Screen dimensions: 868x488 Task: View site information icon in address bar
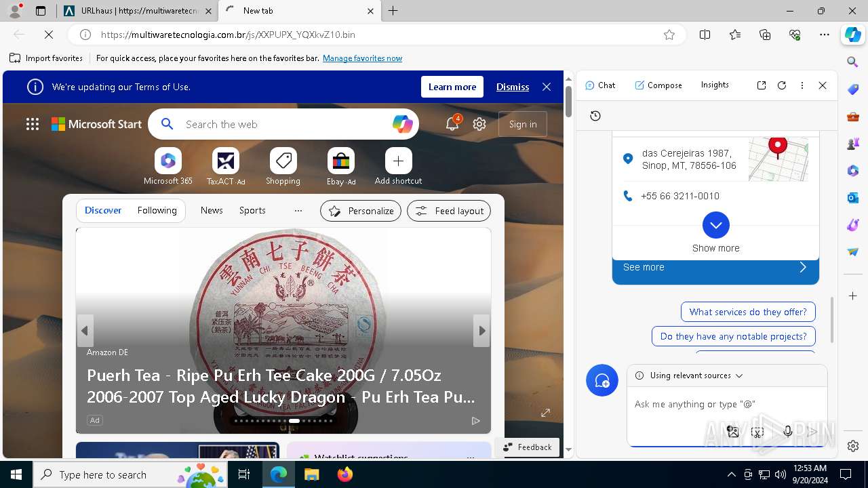[x=85, y=35]
